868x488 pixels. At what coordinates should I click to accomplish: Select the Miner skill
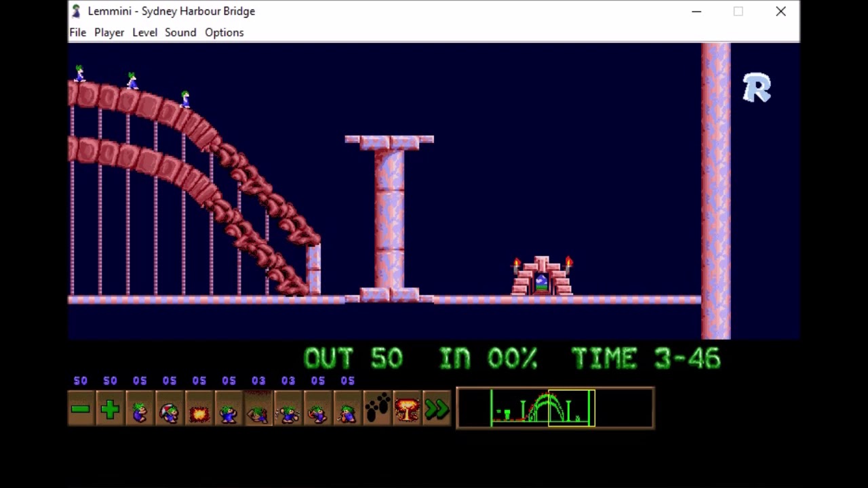(x=319, y=409)
